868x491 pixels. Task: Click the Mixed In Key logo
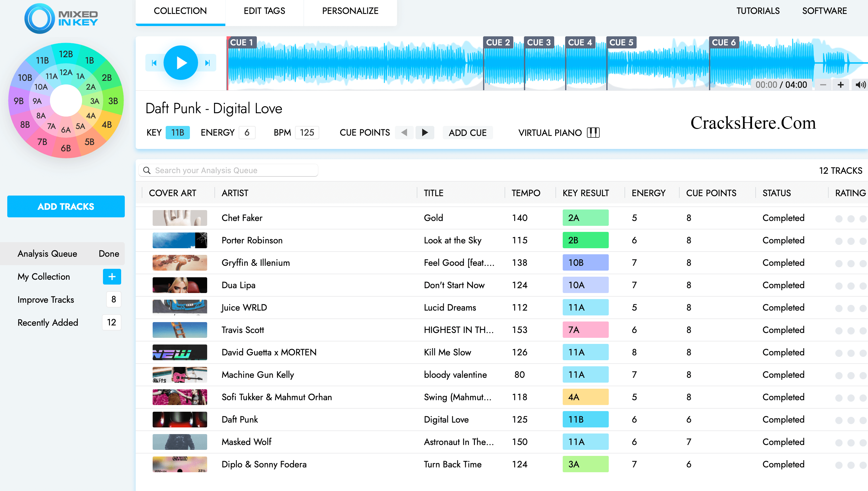tap(61, 18)
